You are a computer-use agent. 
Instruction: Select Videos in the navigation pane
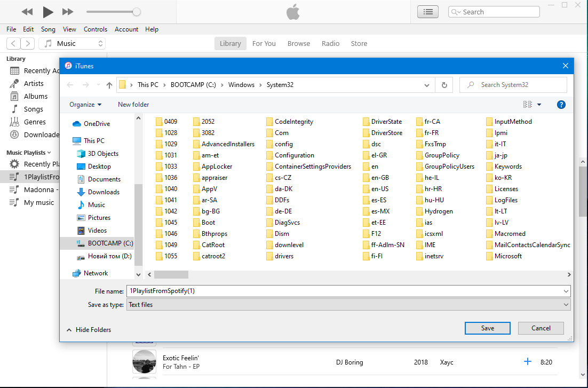click(x=92, y=231)
